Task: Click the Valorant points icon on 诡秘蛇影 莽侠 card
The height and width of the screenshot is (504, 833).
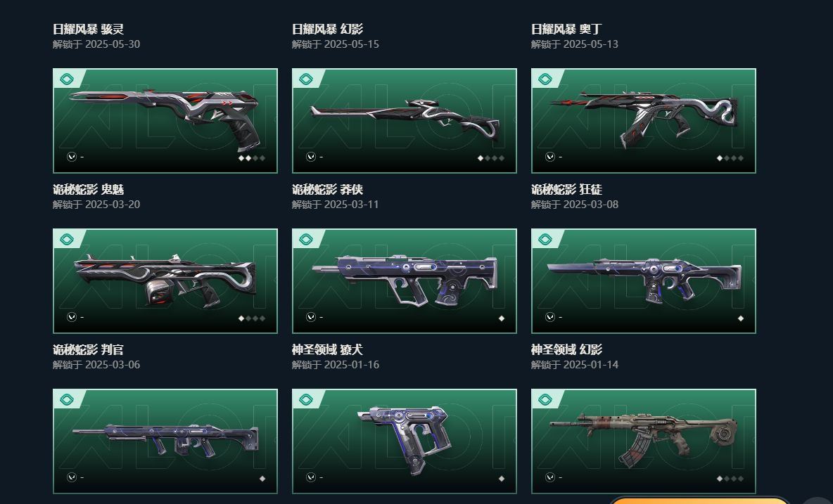Action: pos(311,157)
